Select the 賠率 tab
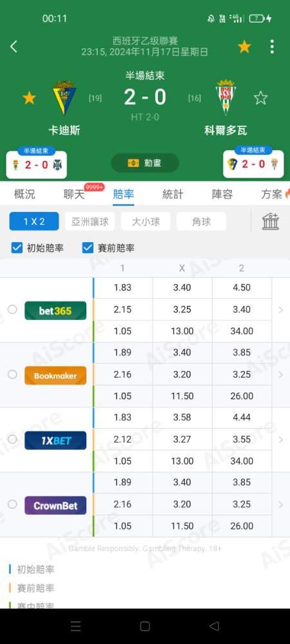 coord(123,194)
